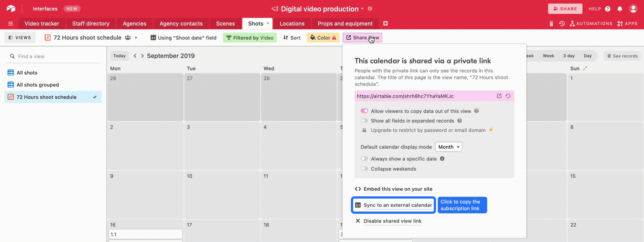Add a new table with plus icon

(x=385, y=23)
